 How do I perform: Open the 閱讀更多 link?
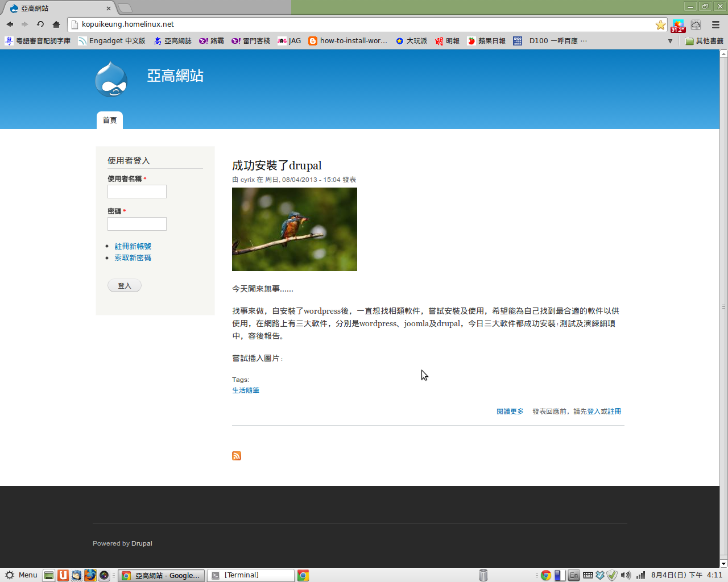510,411
